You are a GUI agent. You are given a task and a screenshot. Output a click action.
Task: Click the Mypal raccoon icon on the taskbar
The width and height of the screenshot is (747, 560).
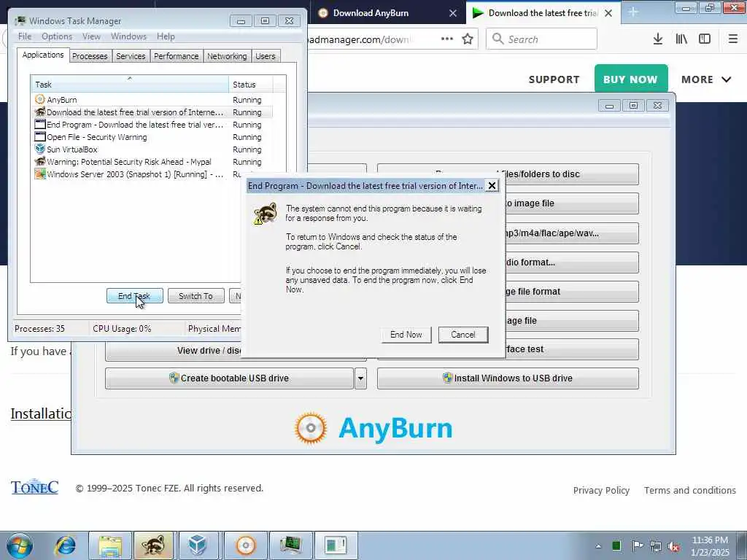(x=153, y=545)
